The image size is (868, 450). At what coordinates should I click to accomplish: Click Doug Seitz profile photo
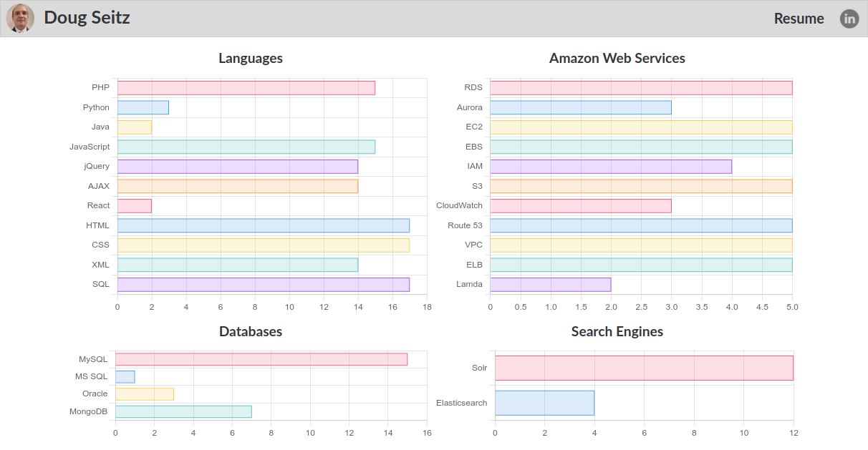tap(20, 19)
